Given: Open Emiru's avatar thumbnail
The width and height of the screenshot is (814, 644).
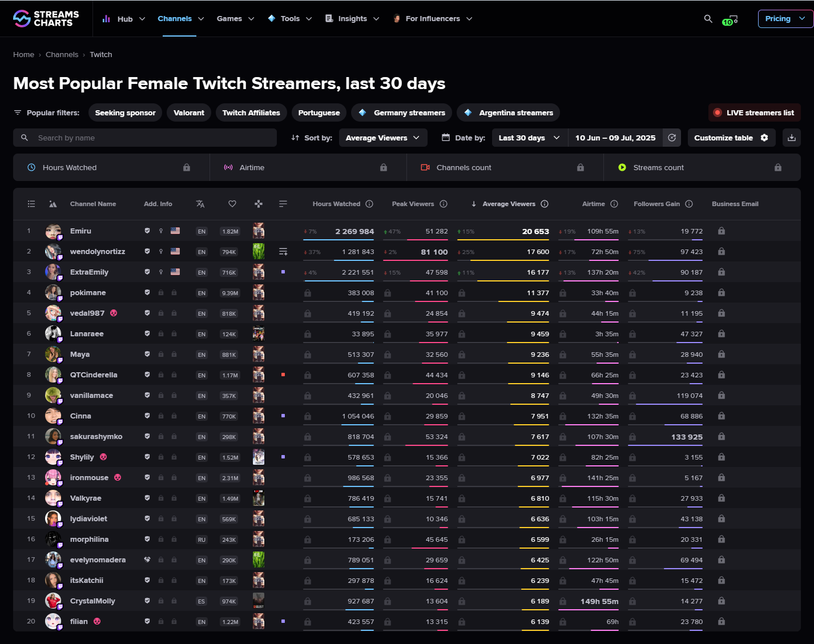Looking at the screenshot, I should (53, 231).
